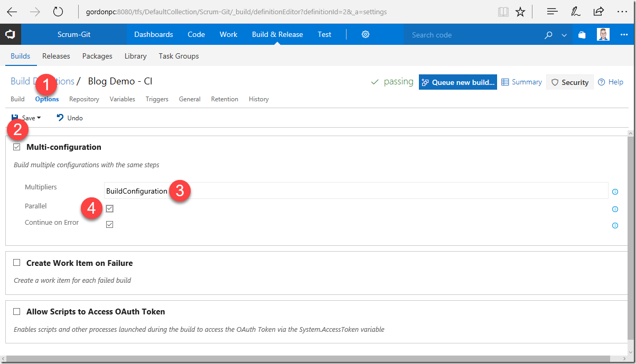The height and width of the screenshot is (364, 636).
Task: Open the settings gear in top navigation
Action: coord(366,34)
